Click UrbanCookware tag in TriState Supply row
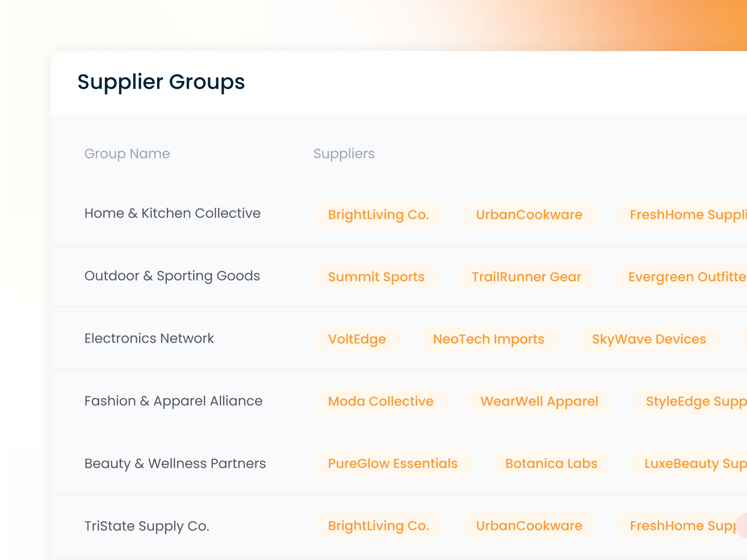The width and height of the screenshot is (747, 560). [x=529, y=526]
